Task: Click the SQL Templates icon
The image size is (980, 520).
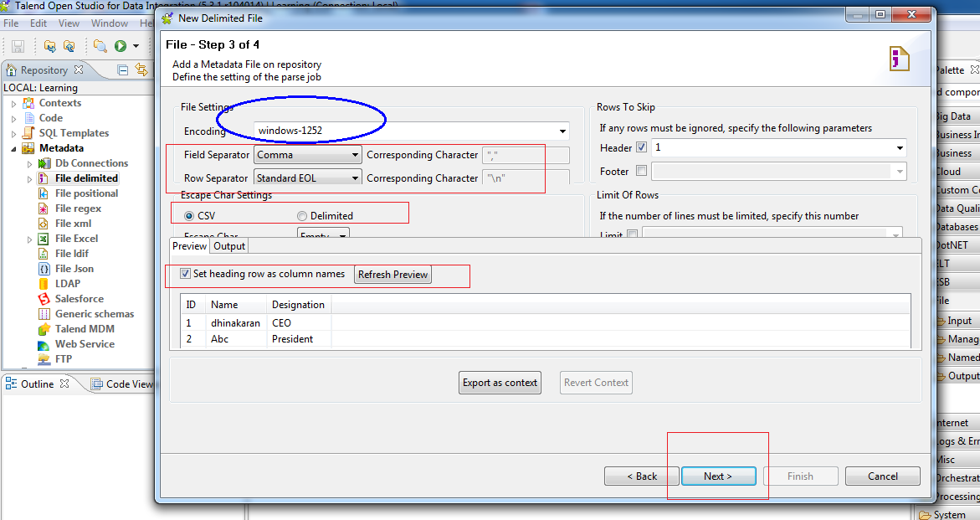Action: tap(28, 133)
